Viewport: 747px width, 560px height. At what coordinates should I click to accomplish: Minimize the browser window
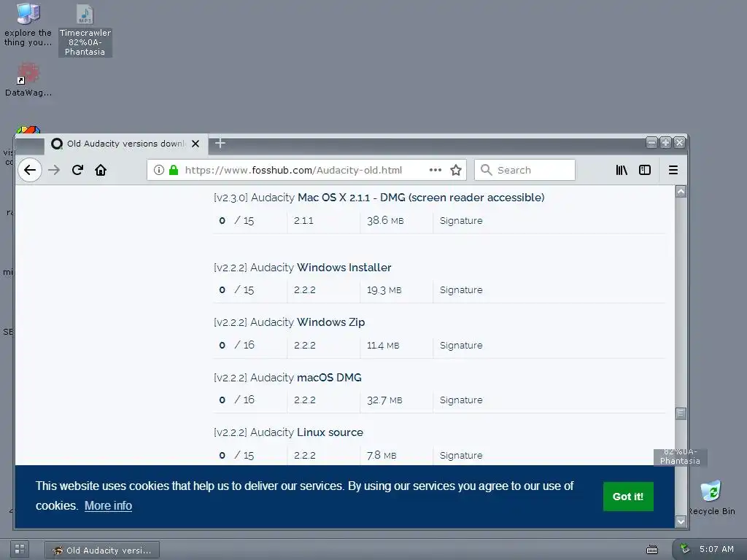coord(651,142)
